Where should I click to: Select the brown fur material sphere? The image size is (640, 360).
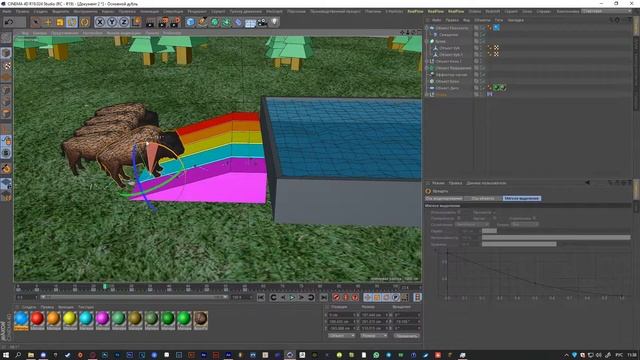point(200,318)
